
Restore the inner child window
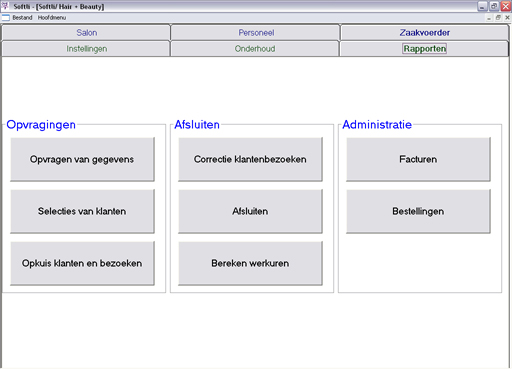point(498,18)
